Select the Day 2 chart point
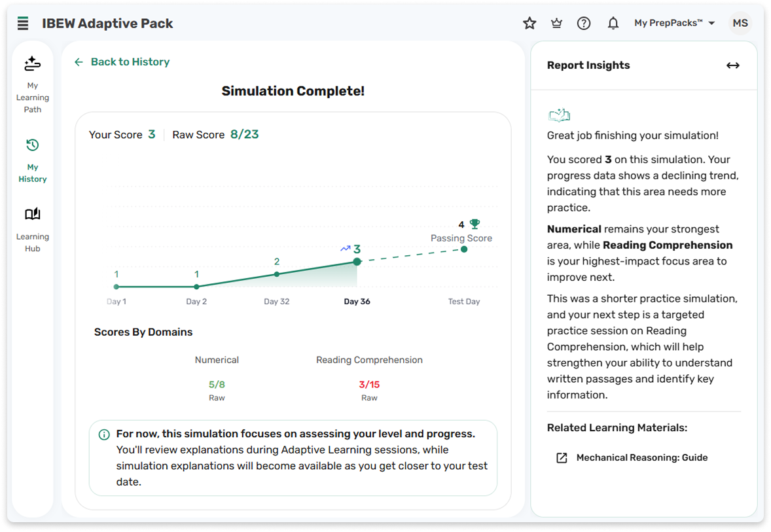Viewport: 771px width, 532px height. click(x=197, y=287)
